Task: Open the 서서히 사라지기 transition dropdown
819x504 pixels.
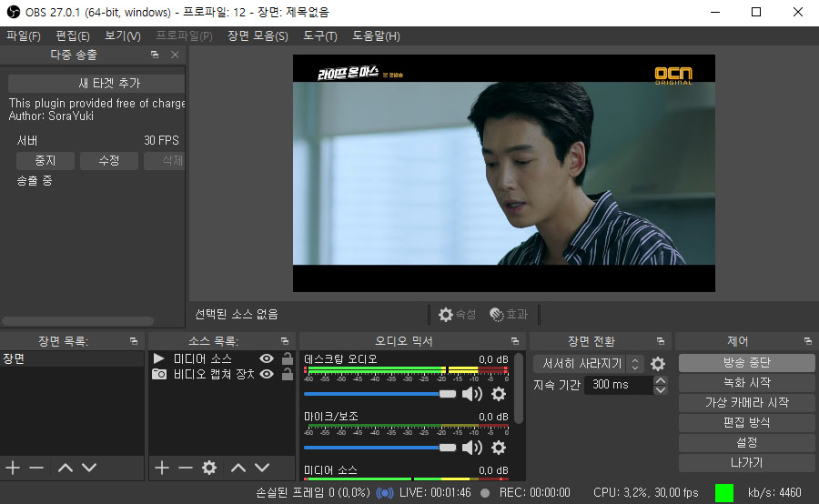Action: click(589, 364)
